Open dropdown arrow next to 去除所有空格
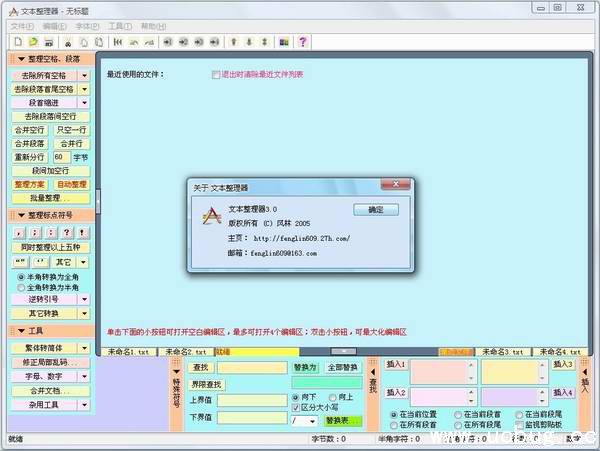Screen dimensions: 600x451 click(84, 75)
